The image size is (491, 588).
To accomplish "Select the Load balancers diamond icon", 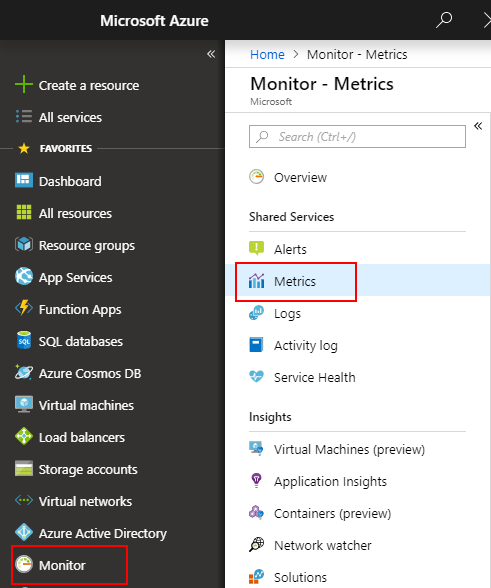I will [x=24, y=436].
